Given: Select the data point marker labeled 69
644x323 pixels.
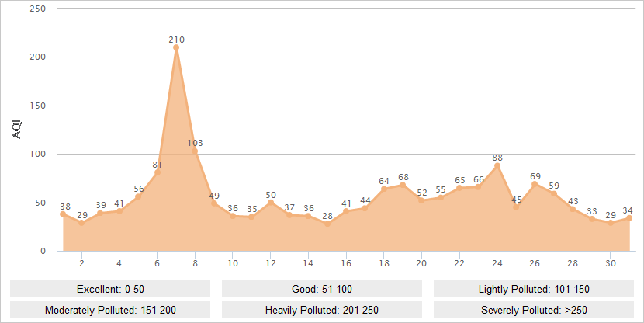Looking at the screenshot, I should click(535, 184).
